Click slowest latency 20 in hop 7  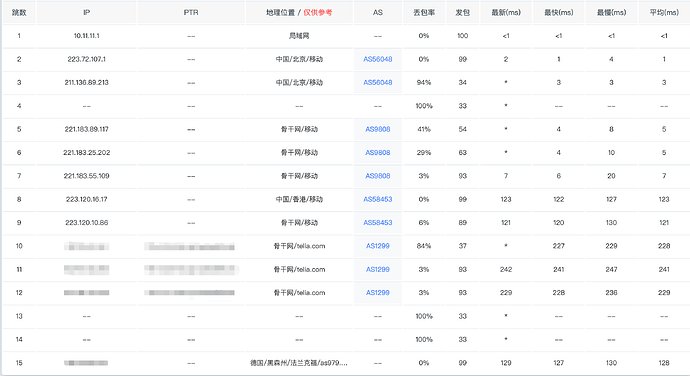tap(611, 176)
